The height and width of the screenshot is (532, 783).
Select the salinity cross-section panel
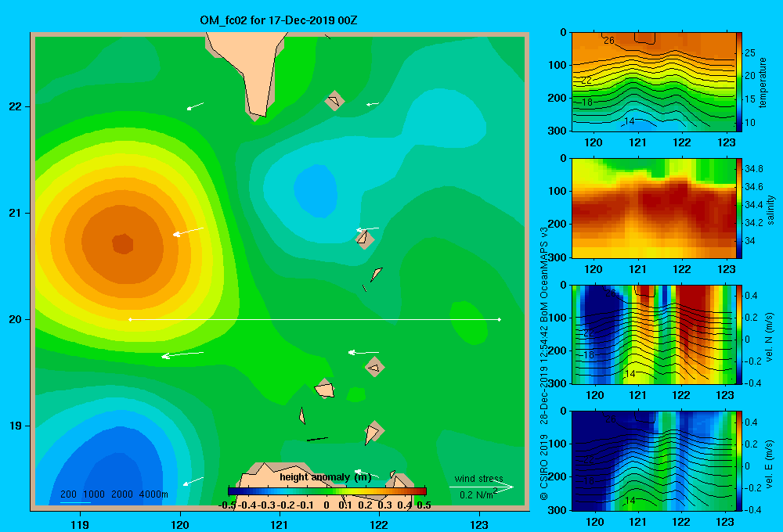coord(653,208)
